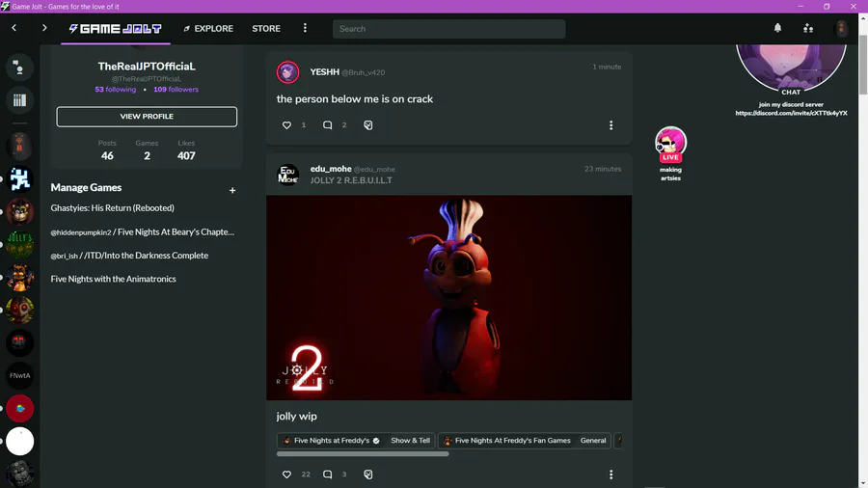Open Five Nights At Beary's Chapter game
The image size is (868, 488).
(143, 231)
